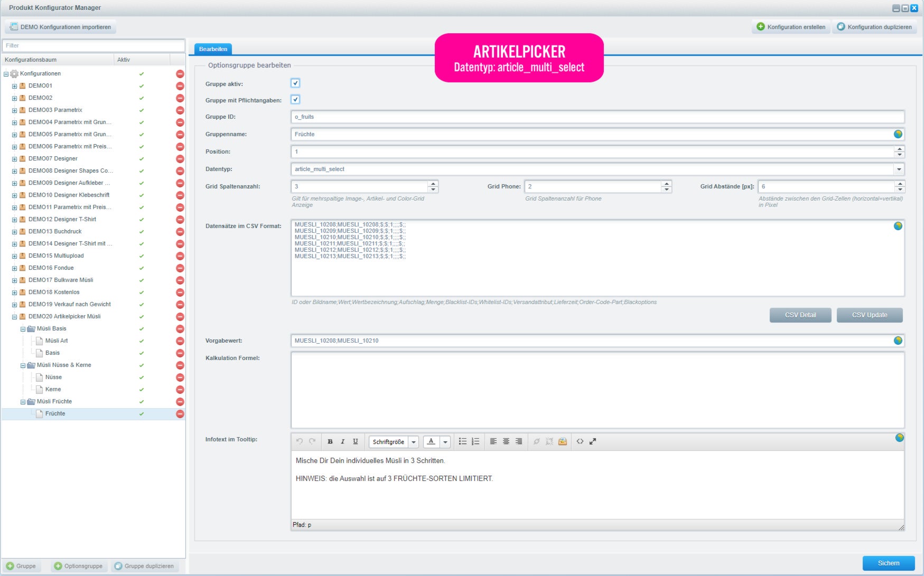
Task: Expand the DEMO12 Designer T-Shirt node
Action: pos(14,220)
